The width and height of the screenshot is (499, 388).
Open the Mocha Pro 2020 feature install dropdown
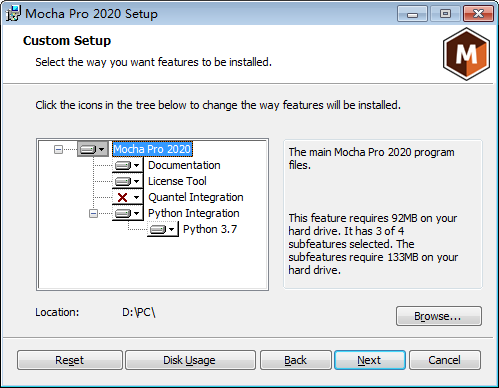coord(93,149)
